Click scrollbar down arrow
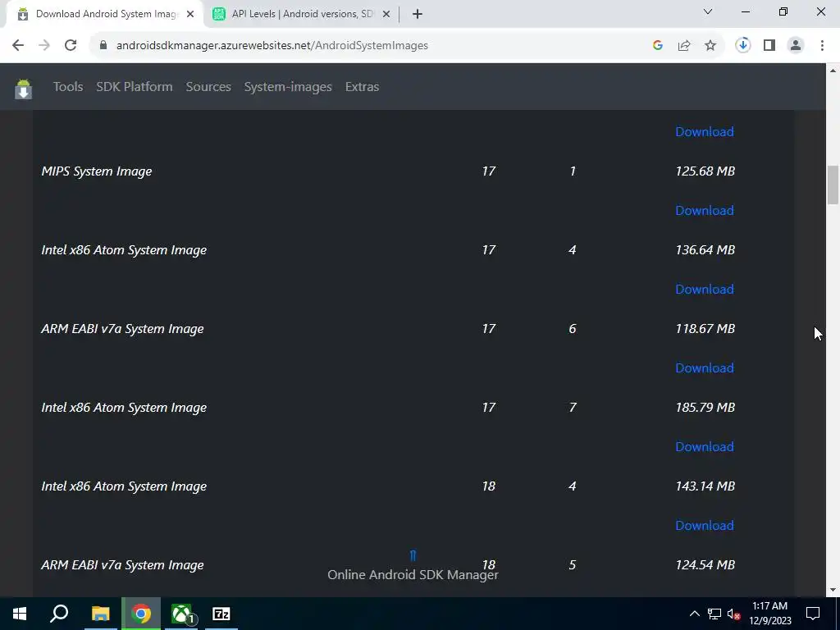 pyautogui.click(x=833, y=591)
